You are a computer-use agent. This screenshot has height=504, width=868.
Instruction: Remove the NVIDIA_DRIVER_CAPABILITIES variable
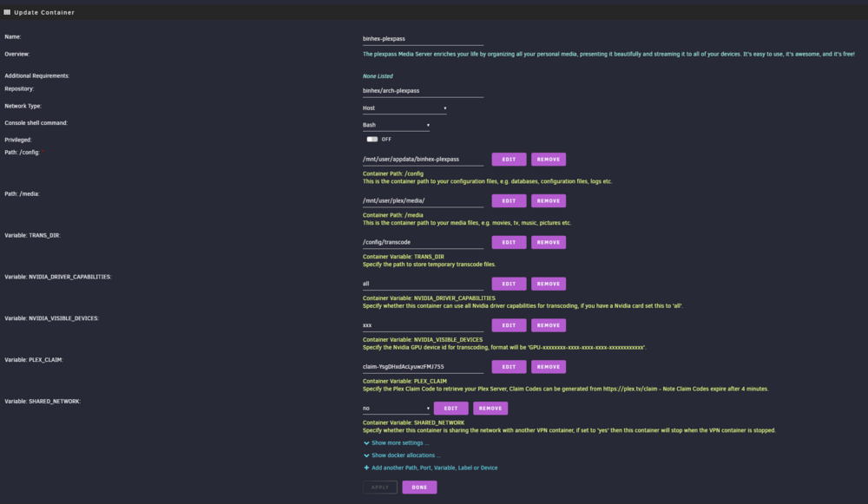(x=548, y=284)
